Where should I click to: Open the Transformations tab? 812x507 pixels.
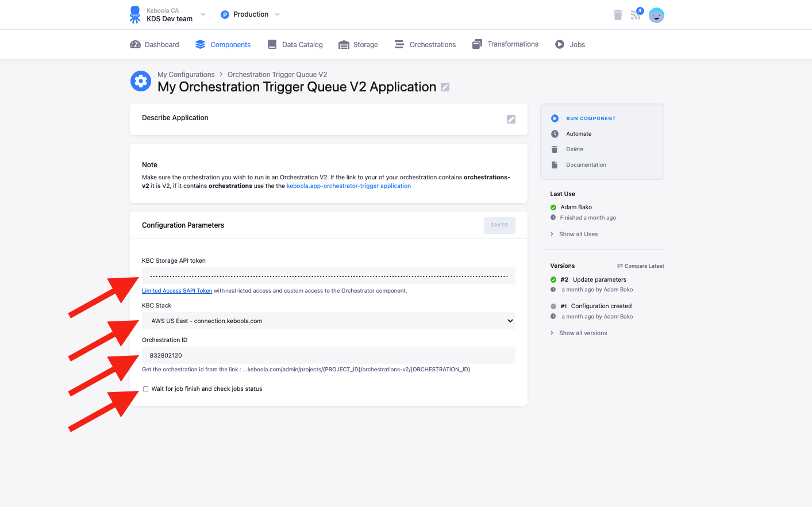click(505, 44)
